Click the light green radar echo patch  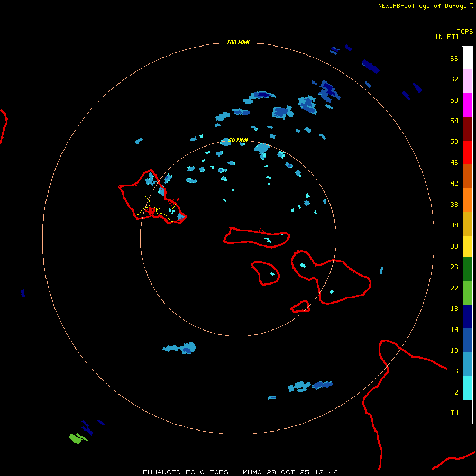pyautogui.click(x=77, y=438)
